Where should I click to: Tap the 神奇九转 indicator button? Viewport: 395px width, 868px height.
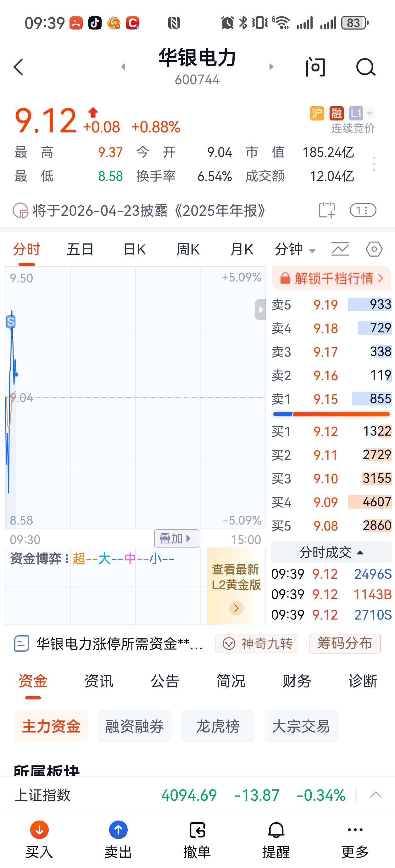tap(257, 643)
